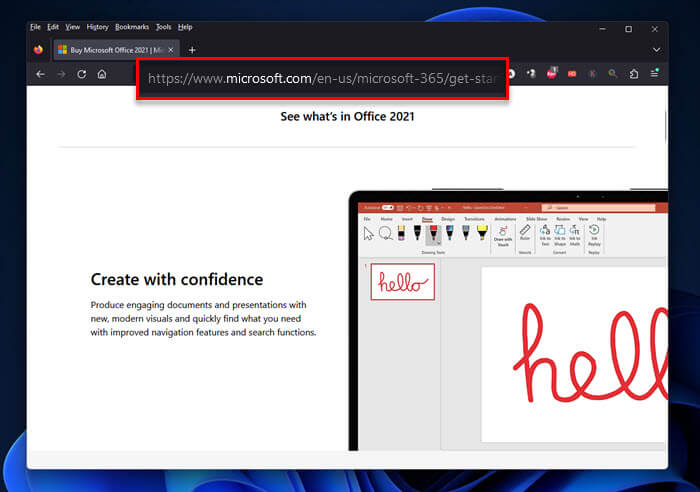Open the History menu
Image resolution: width=700 pixels, height=492 pixels.
pyautogui.click(x=97, y=27)
